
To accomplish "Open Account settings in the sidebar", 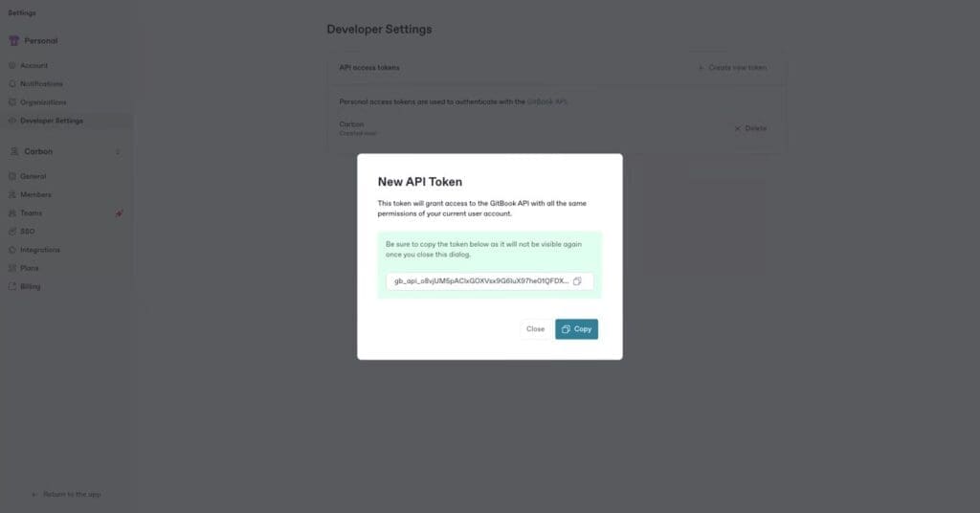I will tap(33, 66).
